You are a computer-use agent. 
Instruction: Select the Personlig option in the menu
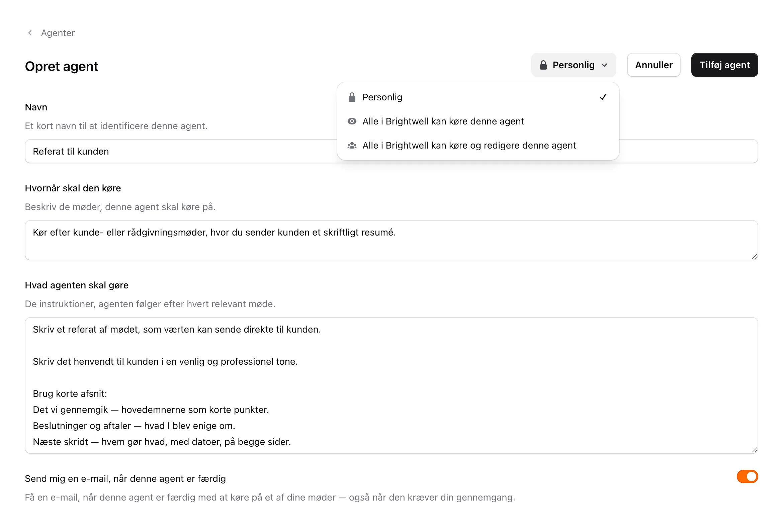coord(478,97)
